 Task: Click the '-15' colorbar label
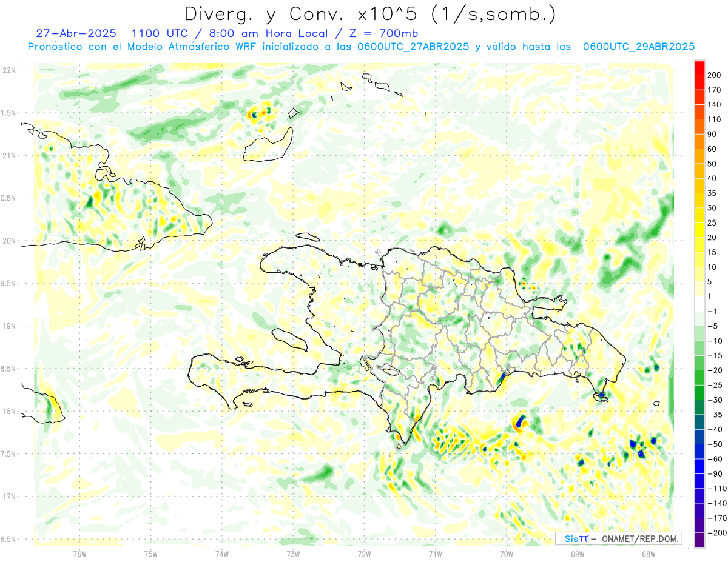[x=714, y=356]
